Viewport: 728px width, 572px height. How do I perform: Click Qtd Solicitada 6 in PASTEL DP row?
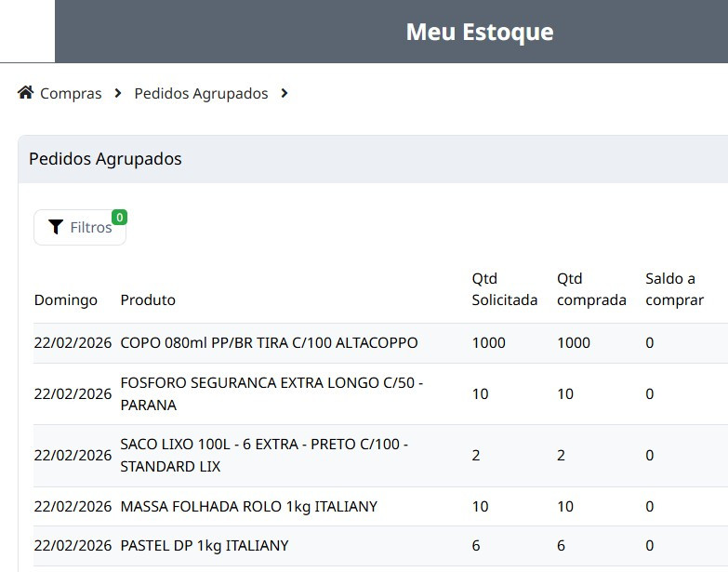click(476, 545)
